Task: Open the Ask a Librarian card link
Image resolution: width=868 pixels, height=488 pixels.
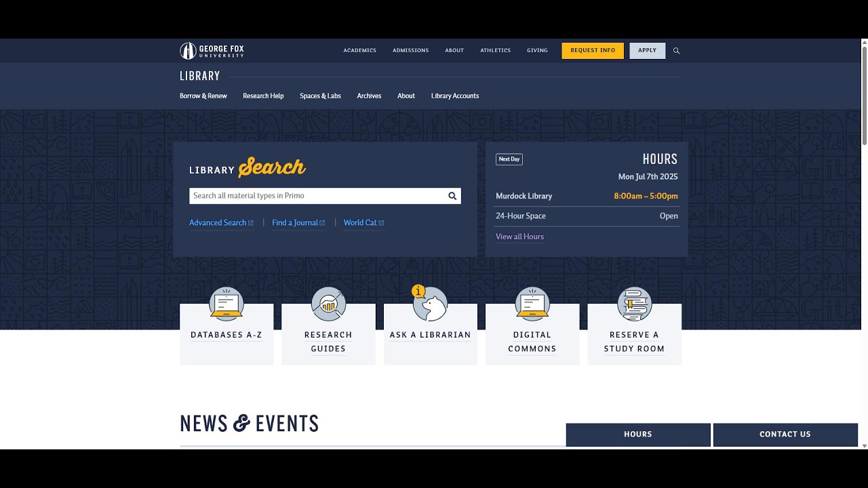Action: click(430, 335)
